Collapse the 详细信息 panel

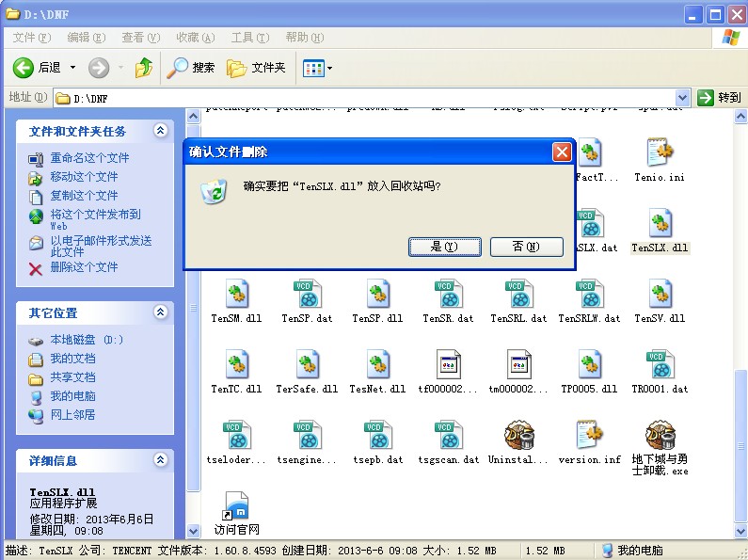(x=160, y=461)
